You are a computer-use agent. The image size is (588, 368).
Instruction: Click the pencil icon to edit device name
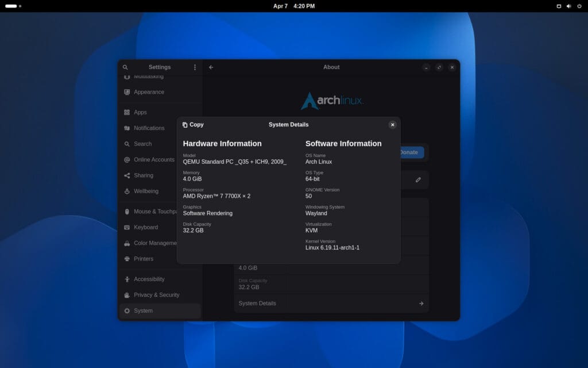pos(419,179)
